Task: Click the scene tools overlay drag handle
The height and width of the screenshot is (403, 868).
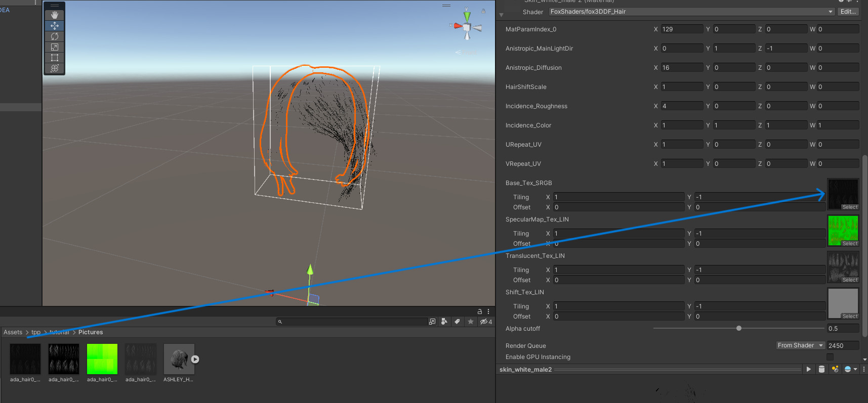Action: click(55, 6)
